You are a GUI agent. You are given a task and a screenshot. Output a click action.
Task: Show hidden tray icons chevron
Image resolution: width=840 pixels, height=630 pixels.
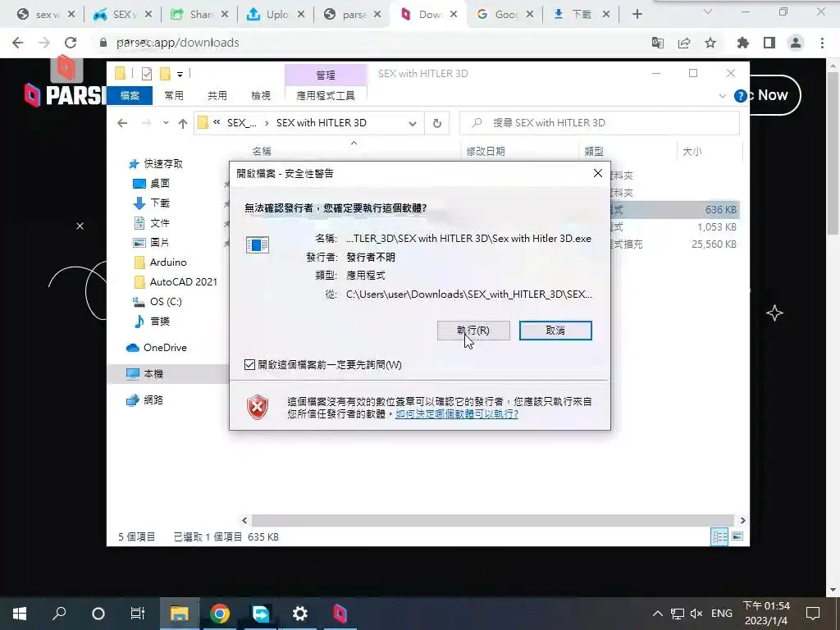pyautogui.click(x=657, y=614)
